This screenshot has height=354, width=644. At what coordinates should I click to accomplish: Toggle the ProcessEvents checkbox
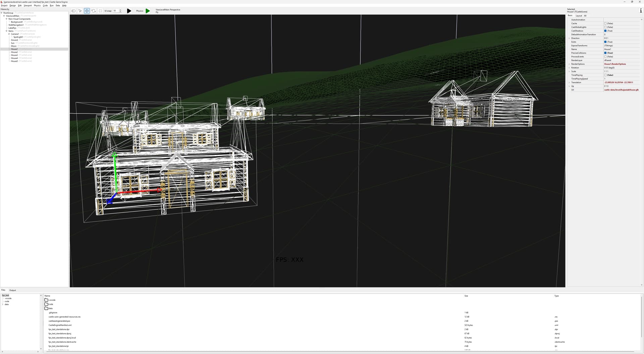[605, 57]
